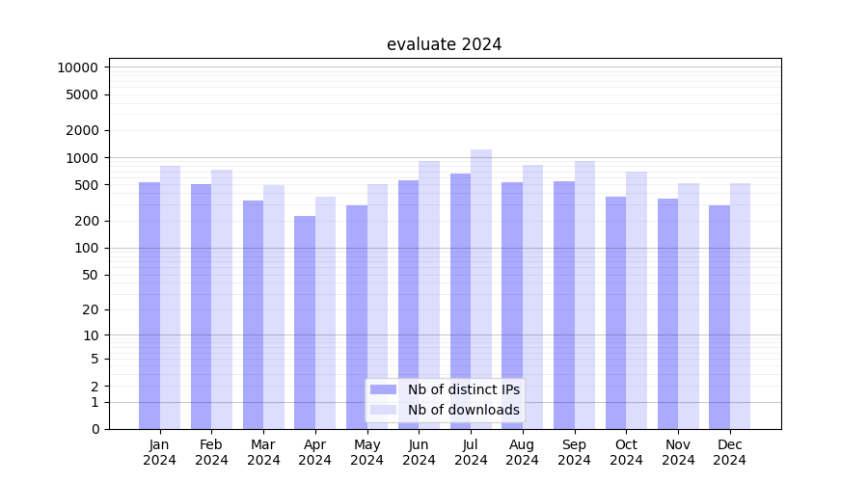Click the April 2024 distinct IPs bar
The height and width of the screenshot is (482, 868).
pos(305,323)
